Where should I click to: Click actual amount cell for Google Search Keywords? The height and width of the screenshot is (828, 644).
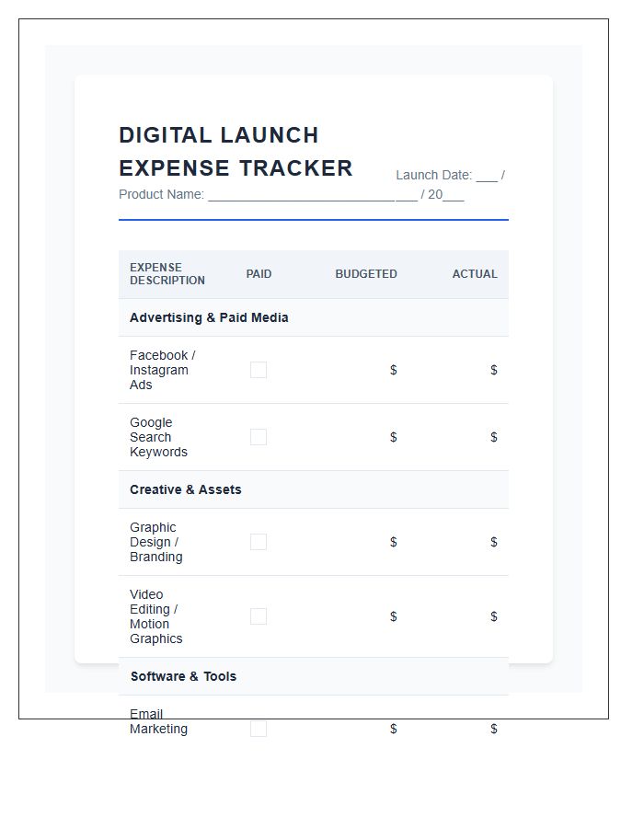458,437
